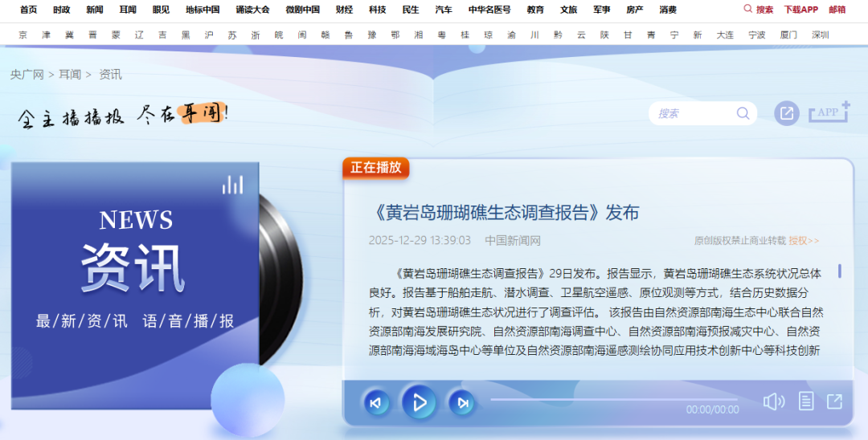Skip to the next audio track
This screenshot has height=440, width=868.
point(462,403)
